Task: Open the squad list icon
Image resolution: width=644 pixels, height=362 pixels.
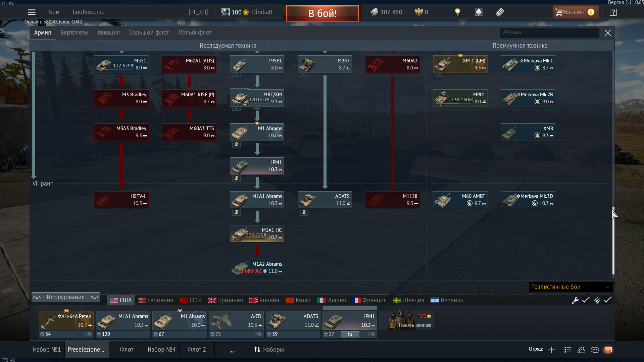Action: [x=568, y=350]
